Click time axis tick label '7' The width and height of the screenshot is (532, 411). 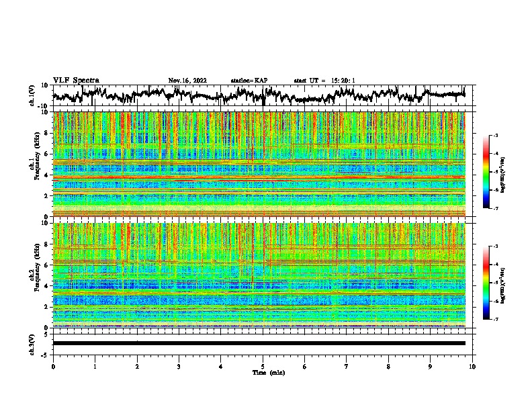pyautogui.click(x=347, y=367)
